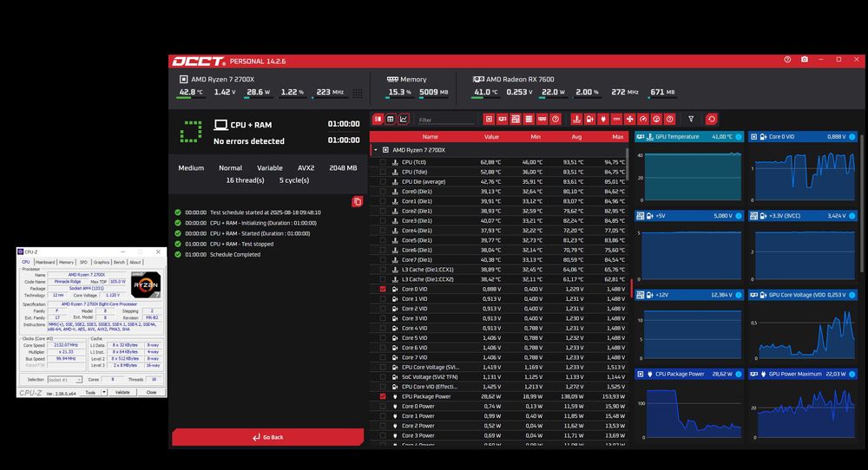Image resolution: width=868 pixels, height=470 pixels.
Task: Check the CPU (Tdie) graph checkbox
Action: point(383,172)
